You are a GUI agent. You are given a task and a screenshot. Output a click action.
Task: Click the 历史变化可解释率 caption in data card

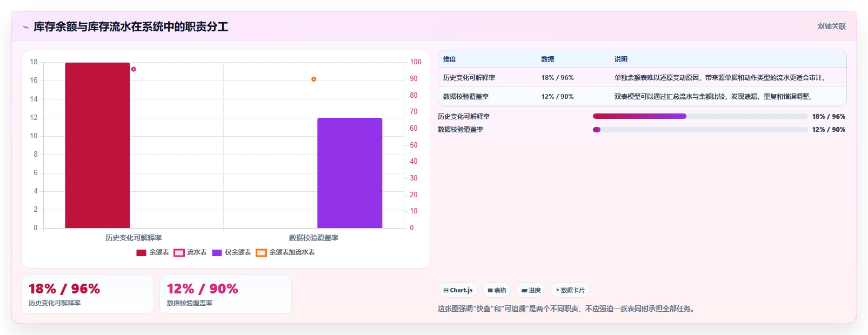coord(55,303)
